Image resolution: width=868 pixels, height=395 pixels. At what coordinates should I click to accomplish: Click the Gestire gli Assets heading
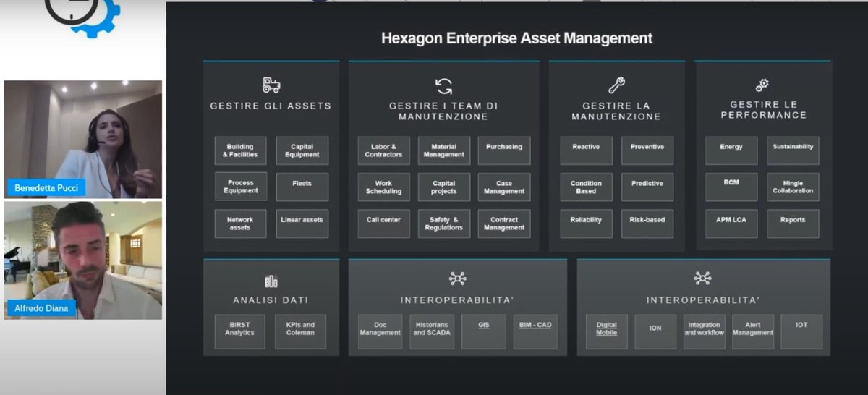[271, 106]
